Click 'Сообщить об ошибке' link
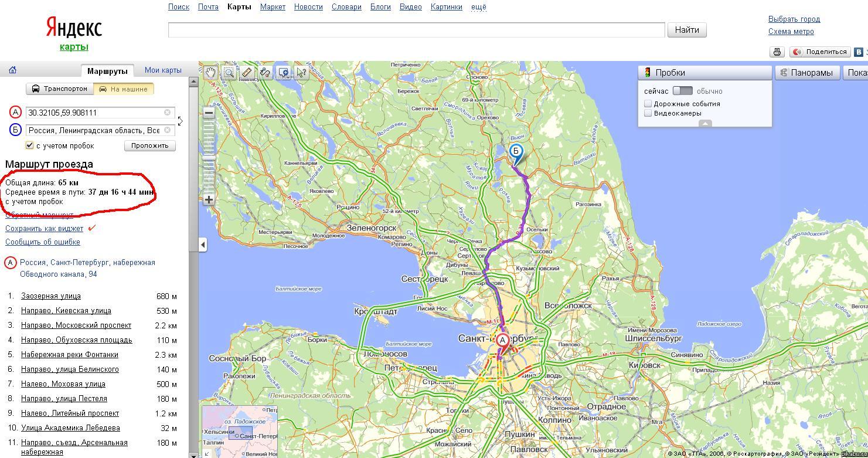 (x=43, y=242)
